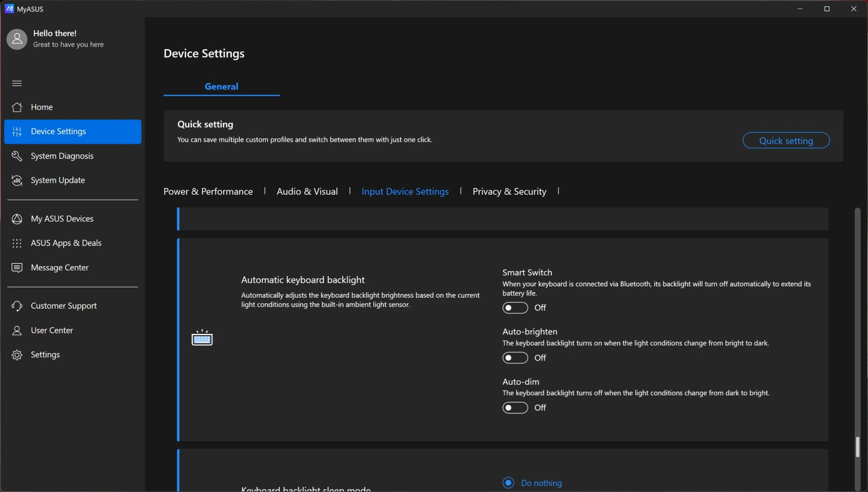The width and height of the screenshot is (868, 492).
Task: Click the Quick setting button
Action: (786, 141)
